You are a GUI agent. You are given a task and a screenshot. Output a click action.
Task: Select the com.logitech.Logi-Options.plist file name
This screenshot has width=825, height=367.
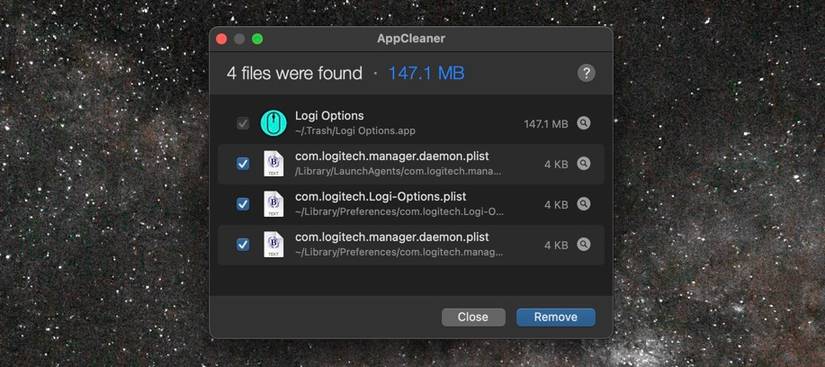point(380,197)
